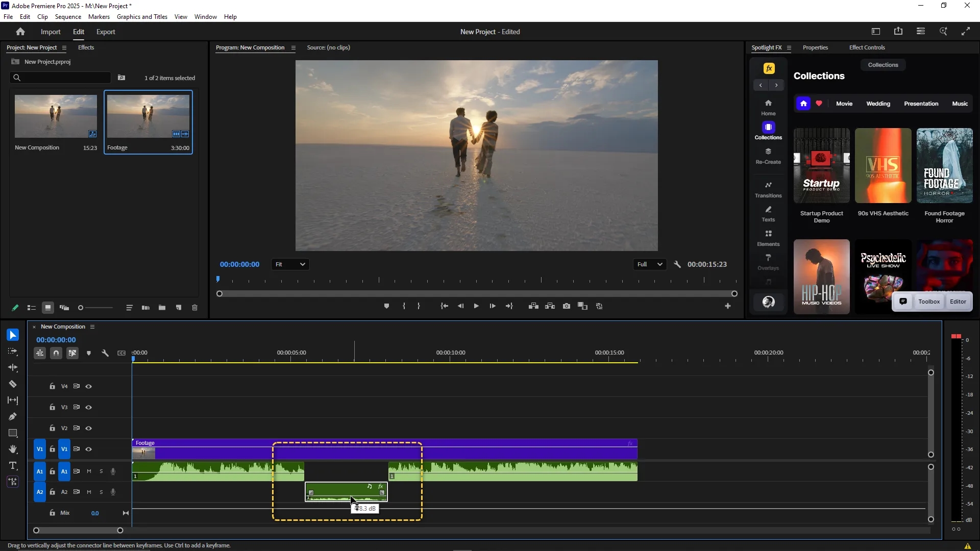
Task: Click the Lift button in Program monitor
Action: [x=533, y=306]
